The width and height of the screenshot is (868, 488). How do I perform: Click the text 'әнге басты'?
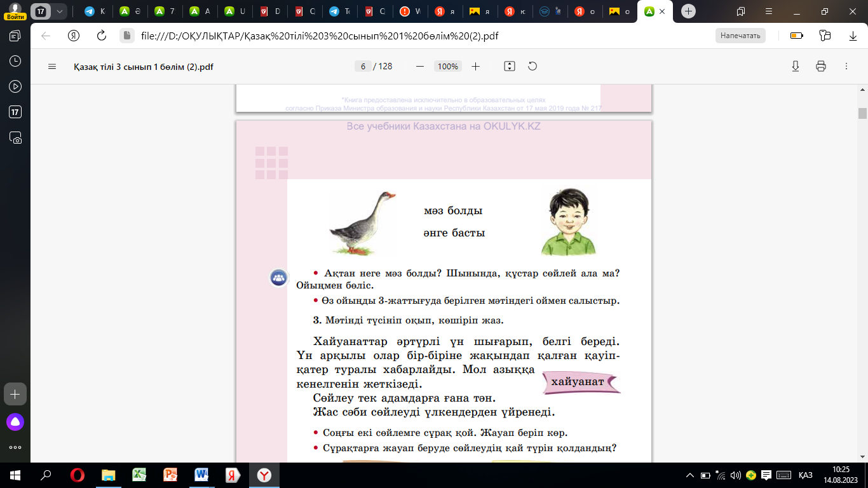[x=454, y=233]
